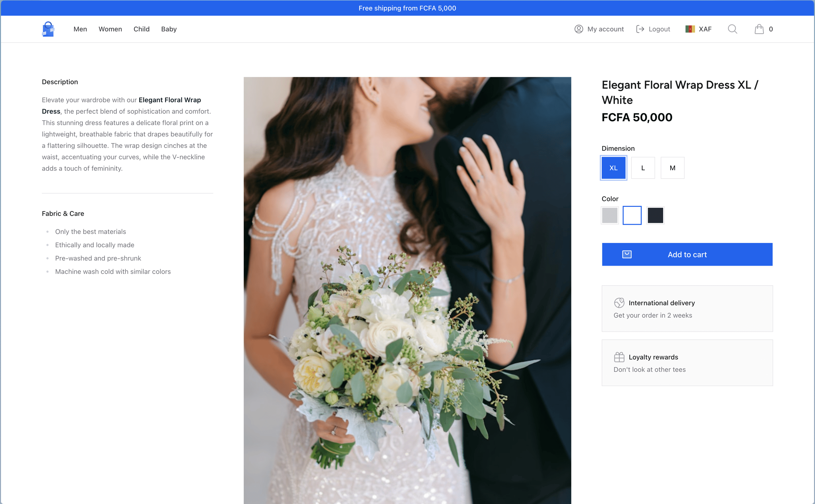815x504 pixels.
Task: Click the product title Elegant Floral Wrap Dress
Action: coord(680,92)
